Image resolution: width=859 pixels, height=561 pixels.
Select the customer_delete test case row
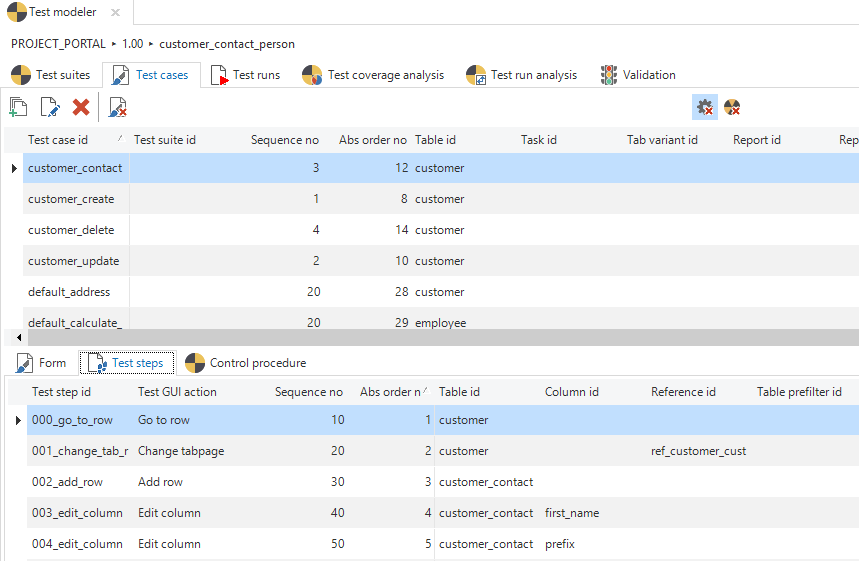pos(71,230)
